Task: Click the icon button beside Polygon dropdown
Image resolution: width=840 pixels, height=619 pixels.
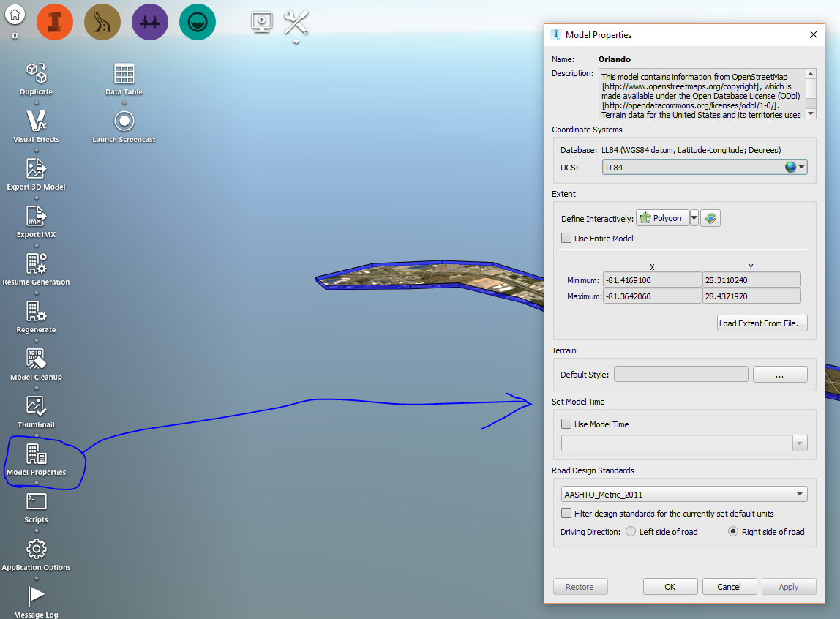Action: click(710, 218)
